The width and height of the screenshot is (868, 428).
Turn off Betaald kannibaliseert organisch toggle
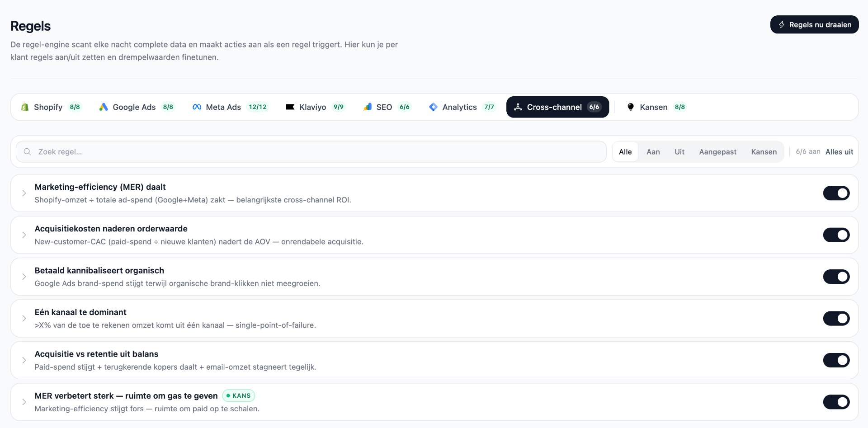[836, 277]
